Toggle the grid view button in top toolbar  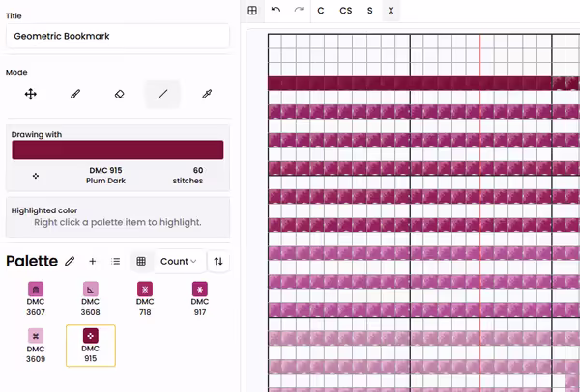pos(252,11)
